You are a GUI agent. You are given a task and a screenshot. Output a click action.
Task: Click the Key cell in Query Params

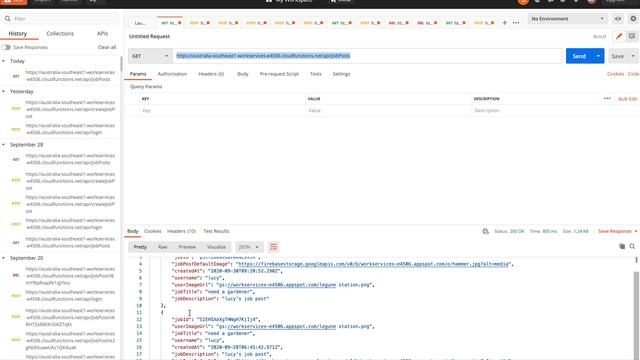[222, 111]
